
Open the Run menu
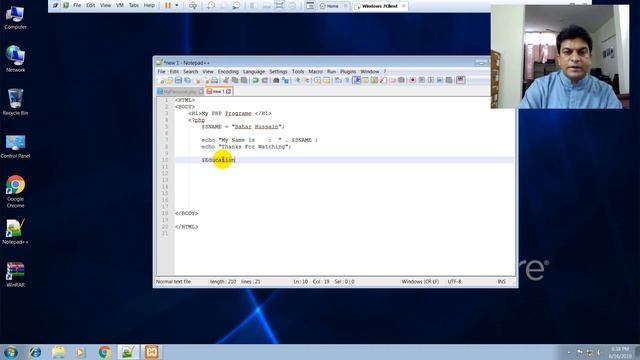point(331,71)
